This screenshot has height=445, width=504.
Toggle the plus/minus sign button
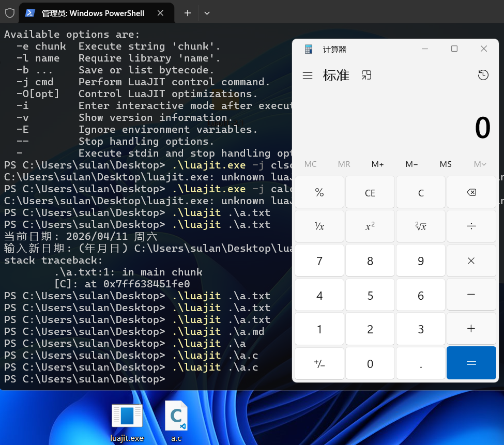[319, 364]
